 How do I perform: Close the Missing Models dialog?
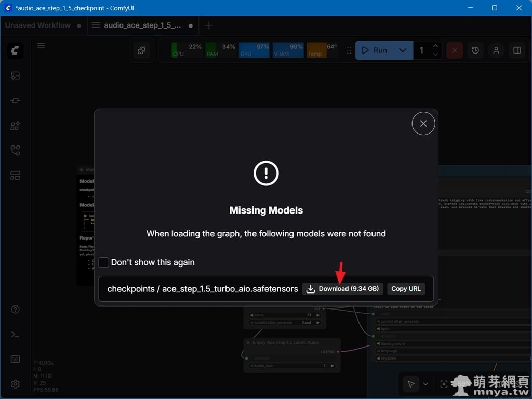click(x=423, y=124)
